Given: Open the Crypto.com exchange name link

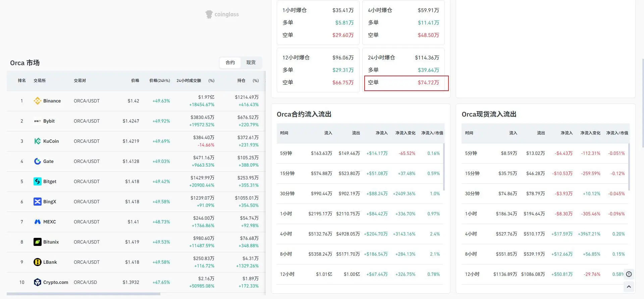Looking at the screenshot, I should coord(56,282).
